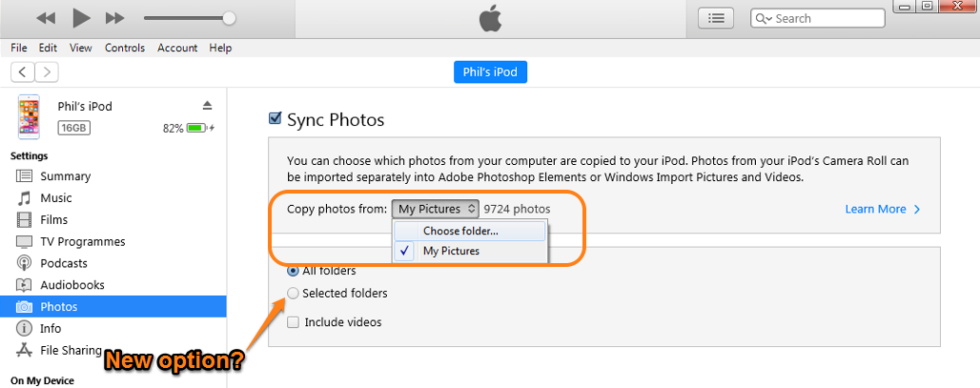Enable Include videos checkbox

(293, 322)
